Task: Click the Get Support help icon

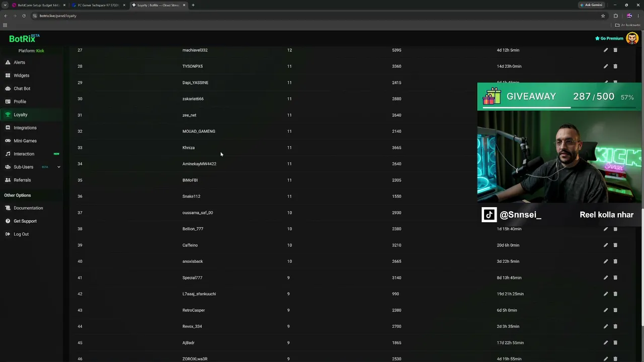Action: pos(8,221)
